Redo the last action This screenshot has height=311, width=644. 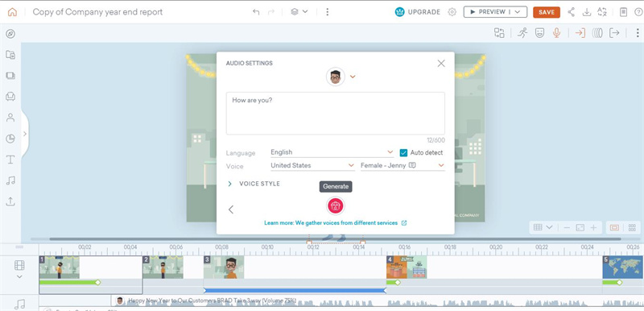pyautogui.click(x=271, y=12)
